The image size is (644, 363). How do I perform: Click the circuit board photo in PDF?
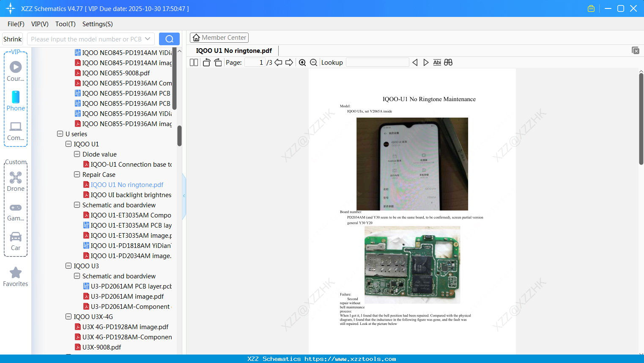[412, 265]
